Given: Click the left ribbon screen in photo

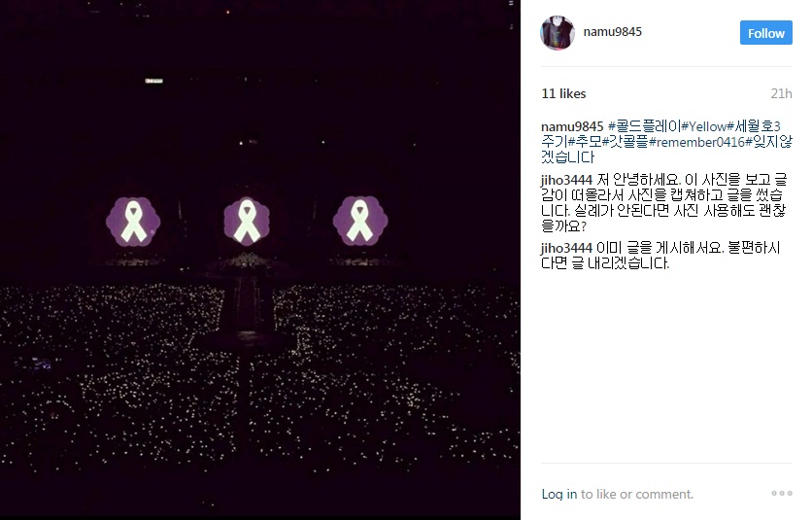Looking at the screenshot, I should pyautogui.click(x=134, y=222).
